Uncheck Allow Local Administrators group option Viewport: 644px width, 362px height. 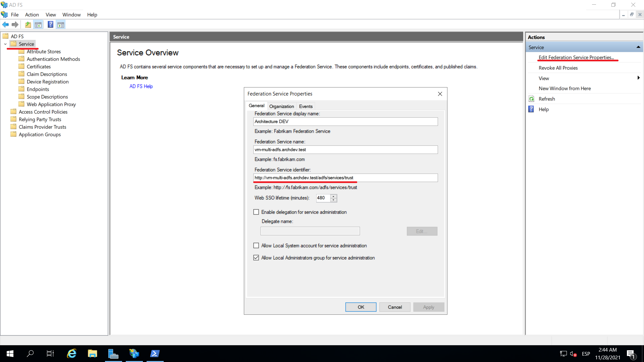click(256, 258)
